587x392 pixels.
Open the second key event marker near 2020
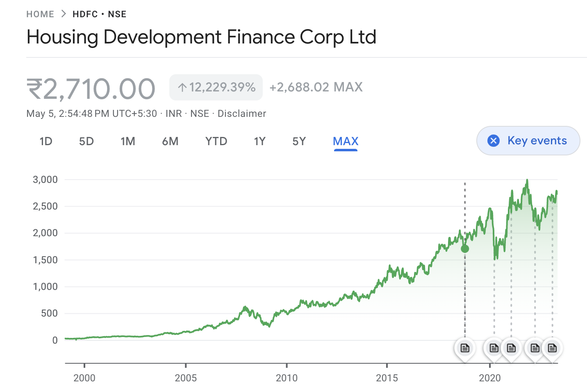pos(494,348)
